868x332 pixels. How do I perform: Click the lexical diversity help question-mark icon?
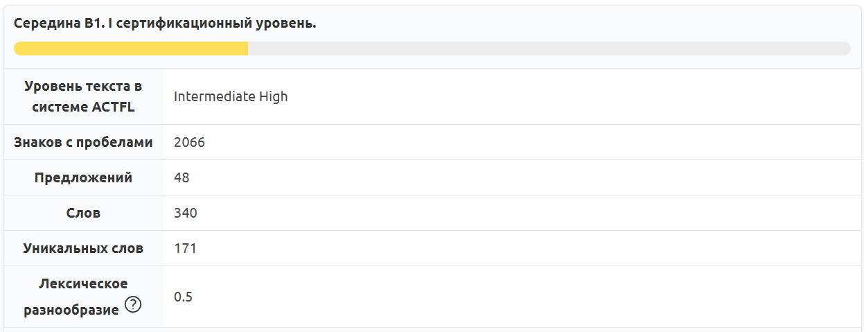(x=132, y=304)
